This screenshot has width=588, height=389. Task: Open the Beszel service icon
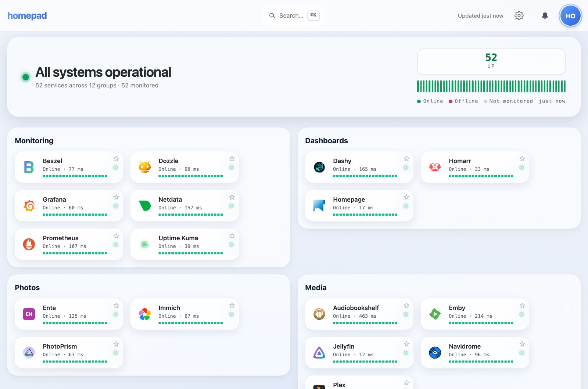[29, 167]
